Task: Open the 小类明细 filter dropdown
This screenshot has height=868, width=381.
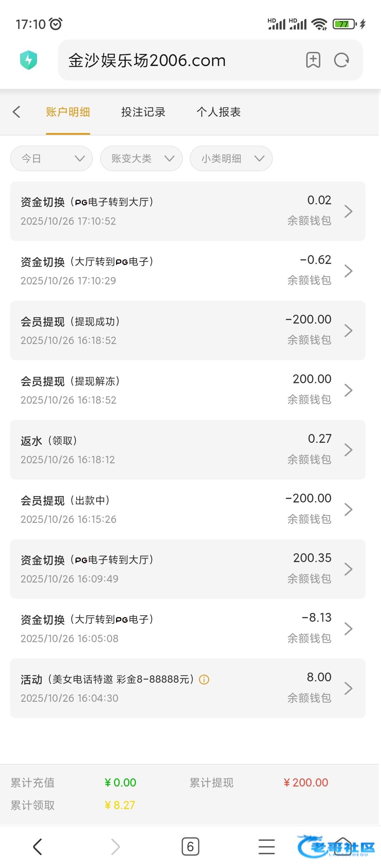Action: pos(231,158)
